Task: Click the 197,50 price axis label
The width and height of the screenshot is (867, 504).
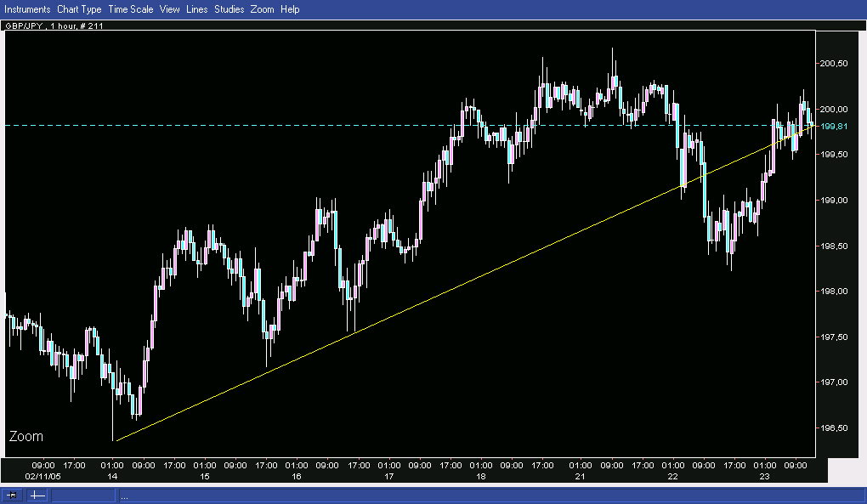Action: tap(833, 337)
